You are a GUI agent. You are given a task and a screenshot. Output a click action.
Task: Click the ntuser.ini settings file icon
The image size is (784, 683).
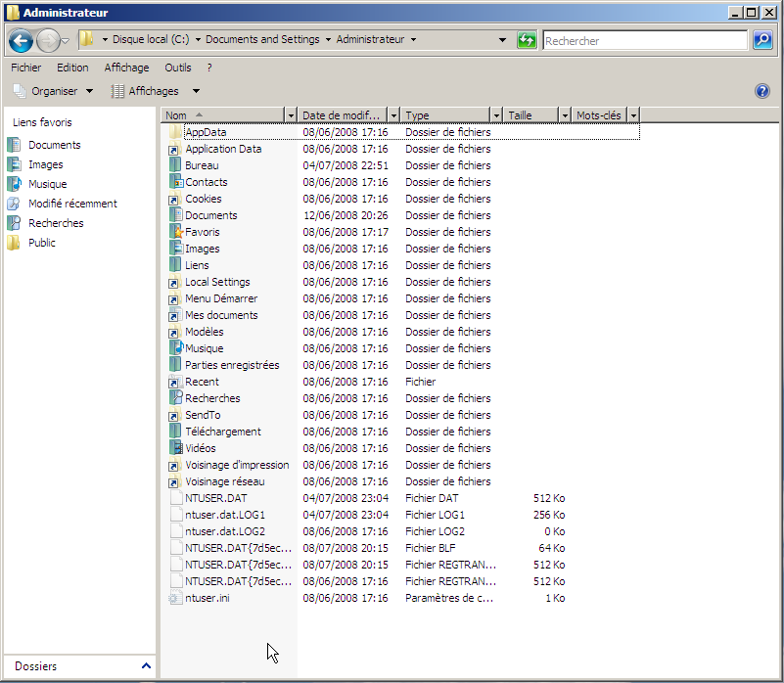click(175, 598)
